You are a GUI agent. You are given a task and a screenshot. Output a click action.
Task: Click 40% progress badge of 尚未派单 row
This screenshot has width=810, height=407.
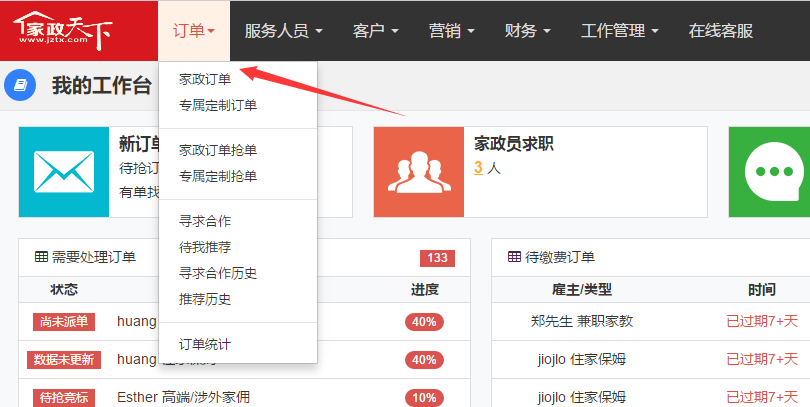(424, 322)
